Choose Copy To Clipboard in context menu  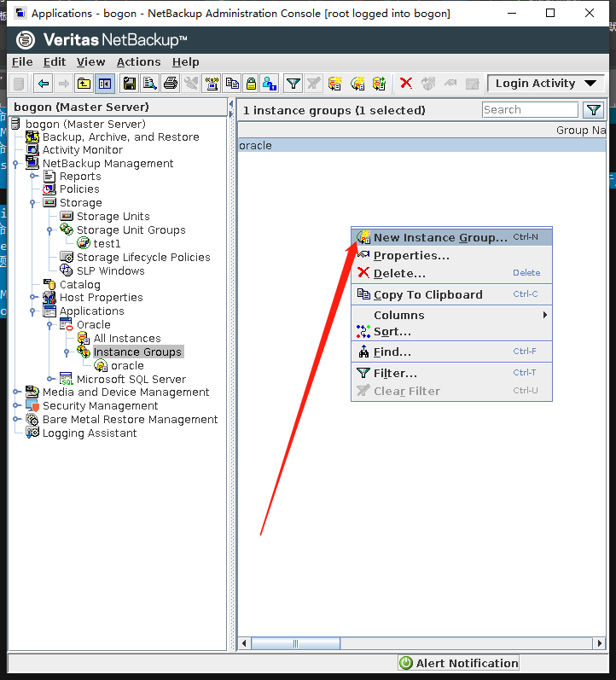click(451, 294)
